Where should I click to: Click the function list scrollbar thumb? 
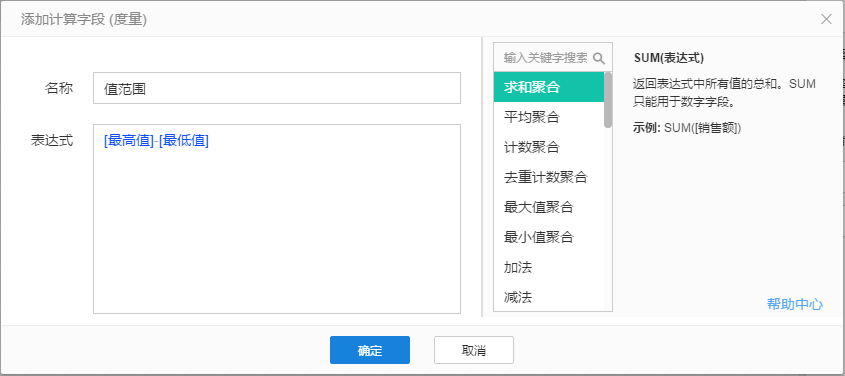tap(608, 100)
